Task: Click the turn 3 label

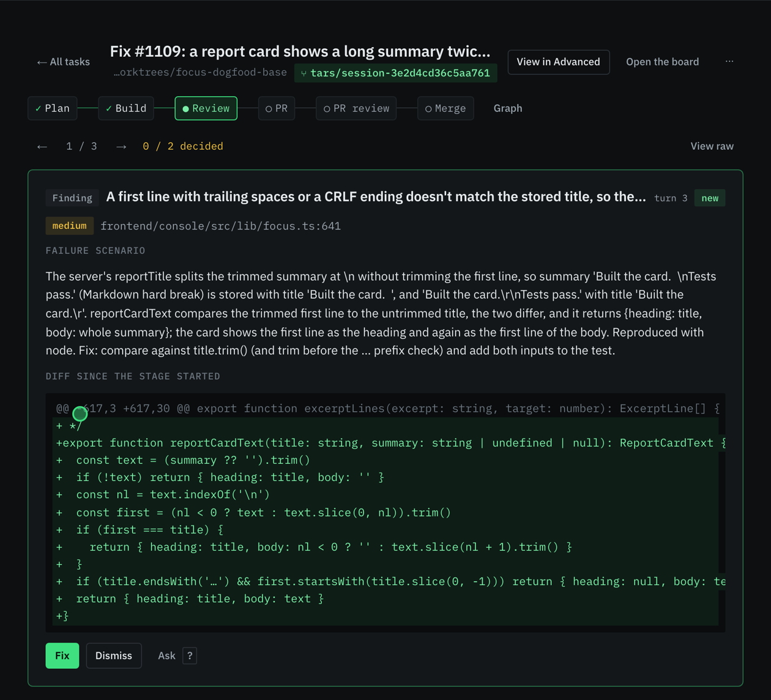Action: pos(671,198)
